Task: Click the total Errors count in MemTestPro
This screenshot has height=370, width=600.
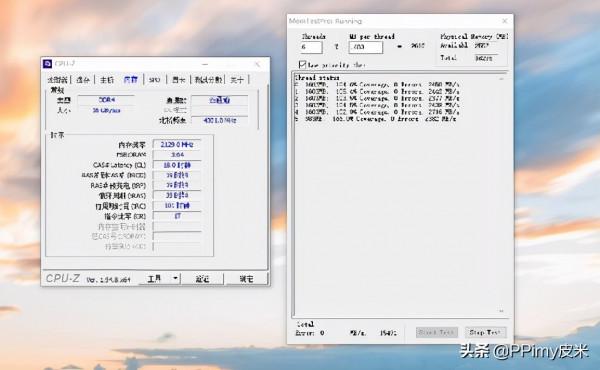Action: click(322, 333)
